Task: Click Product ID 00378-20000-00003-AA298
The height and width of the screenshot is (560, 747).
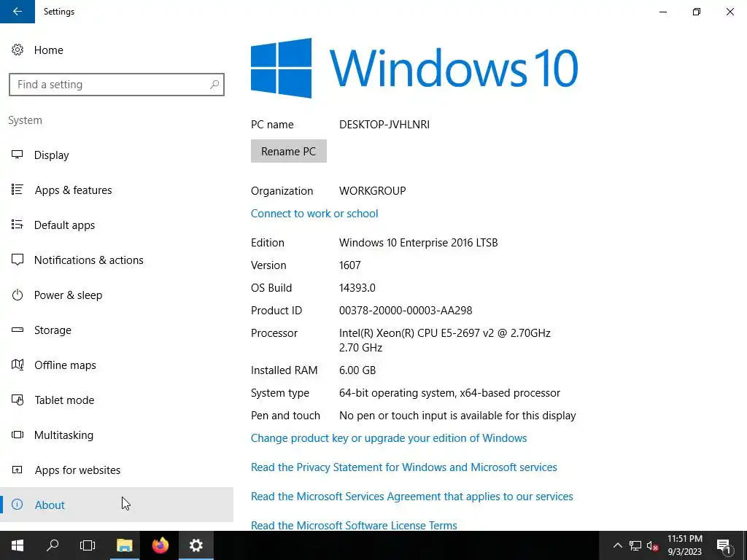Action: pos(406,311)
